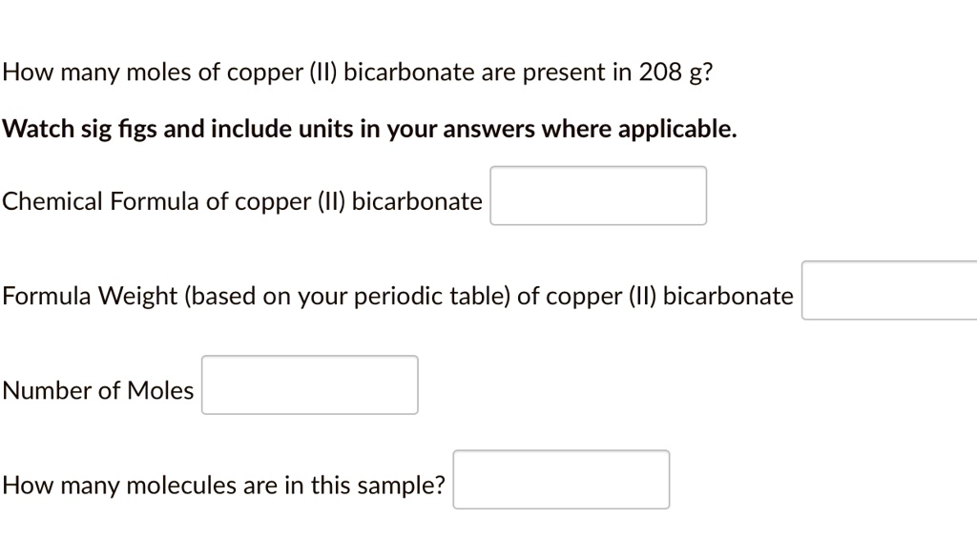Click the molecules question label
The width and height of the screenshot is (977, 560).
pyautogui.click(x=223, y=485)
